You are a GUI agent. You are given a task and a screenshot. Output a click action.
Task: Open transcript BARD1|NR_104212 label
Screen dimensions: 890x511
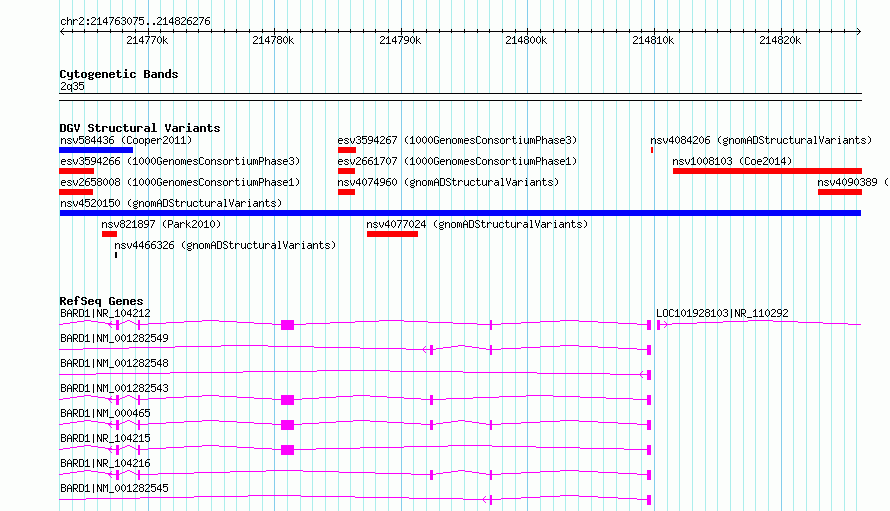[x=105, y=313]
